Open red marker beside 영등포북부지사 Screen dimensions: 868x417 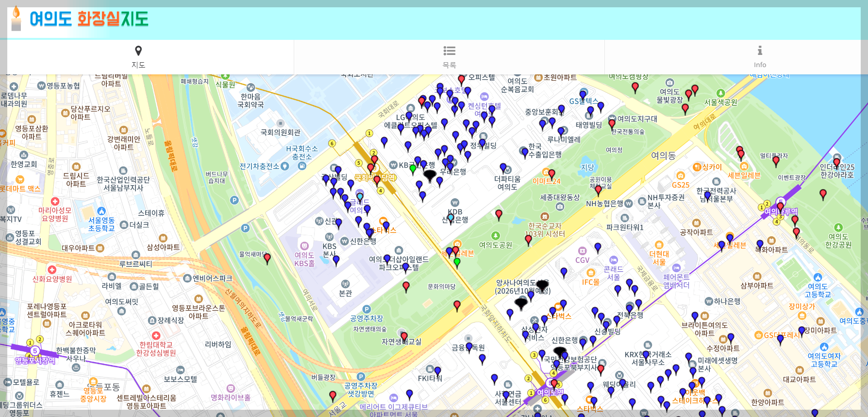coord(601,370)
